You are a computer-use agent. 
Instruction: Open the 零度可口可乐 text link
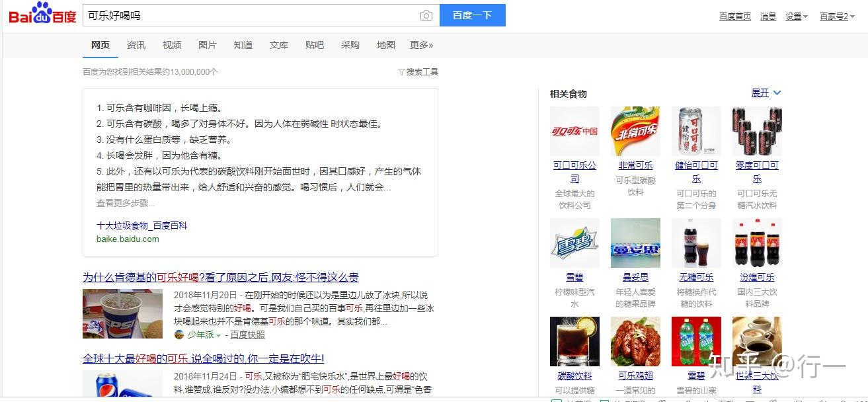(757, 172)
